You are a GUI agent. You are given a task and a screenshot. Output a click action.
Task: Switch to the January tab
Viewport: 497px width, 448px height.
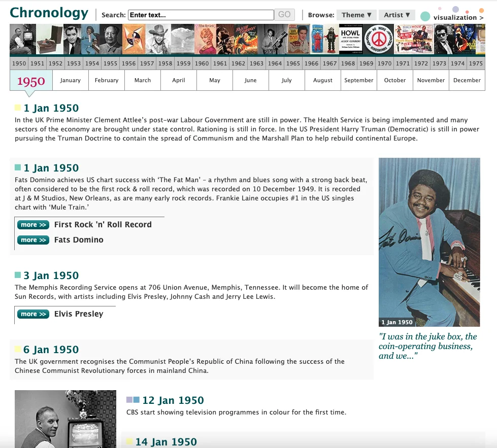71,80
